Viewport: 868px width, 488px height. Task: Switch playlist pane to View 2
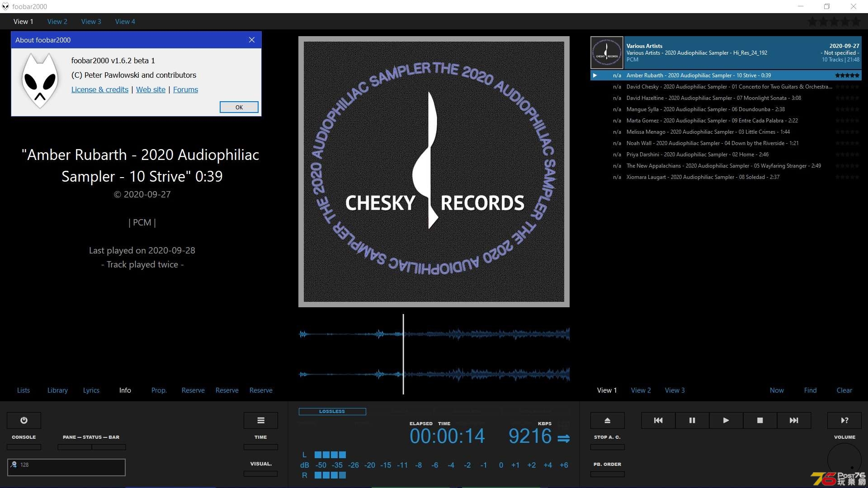click(x=641, y=390)
